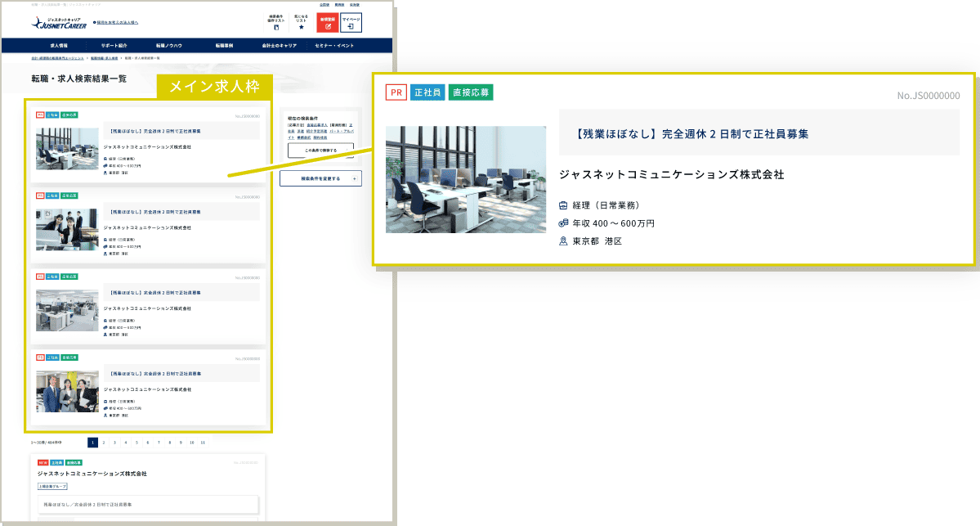
Task: Click the green 直接応募 tag in the enlarged card
Action: pos(471,92)
